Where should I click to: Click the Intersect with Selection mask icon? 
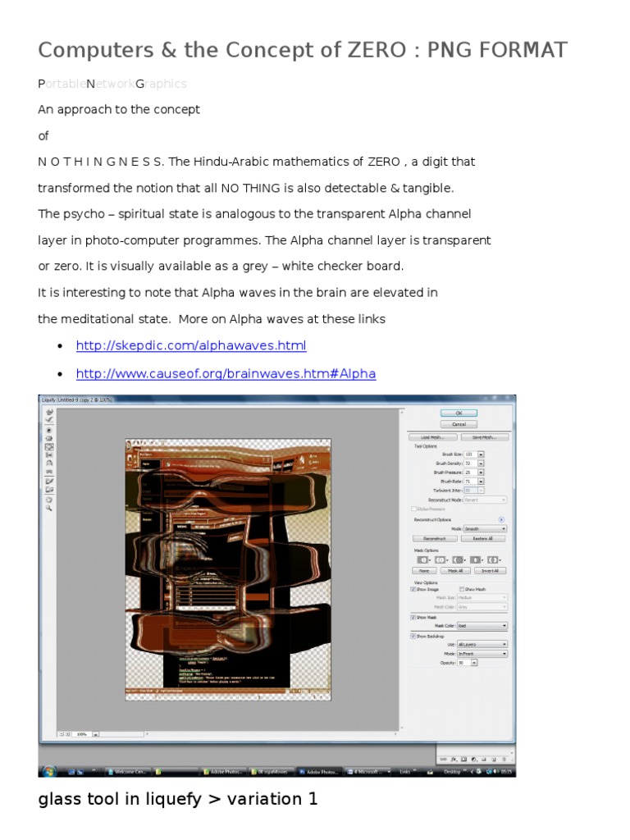coord(475,559)
